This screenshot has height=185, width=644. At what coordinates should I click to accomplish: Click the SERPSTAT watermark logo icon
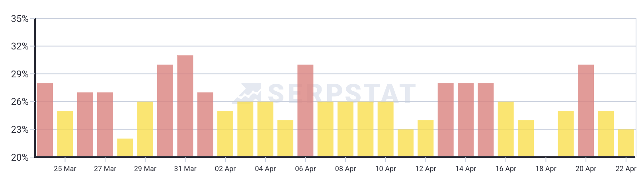tap(247, 93)
